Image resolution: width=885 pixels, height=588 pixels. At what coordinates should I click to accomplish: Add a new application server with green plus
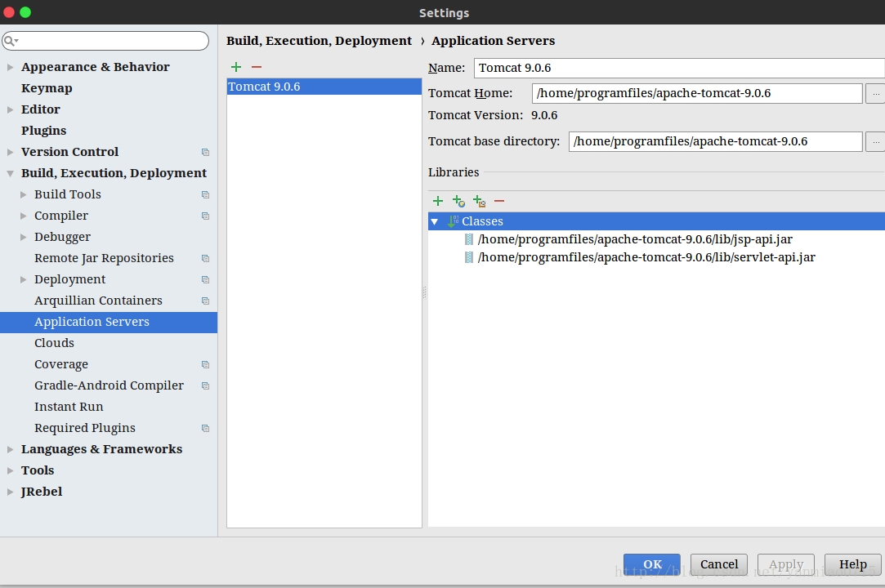tap(236, 67)
